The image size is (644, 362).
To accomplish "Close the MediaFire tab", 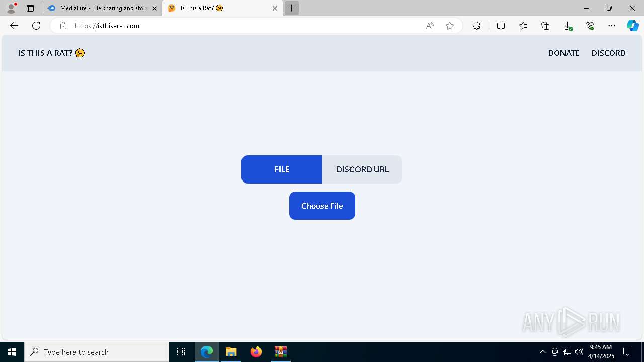I will tap(154, 8).
